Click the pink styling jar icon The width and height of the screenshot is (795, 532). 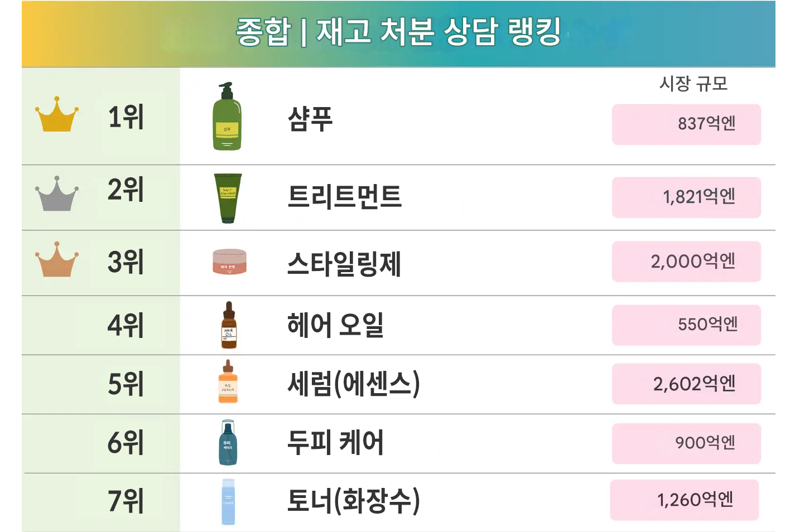click(229, 262)
